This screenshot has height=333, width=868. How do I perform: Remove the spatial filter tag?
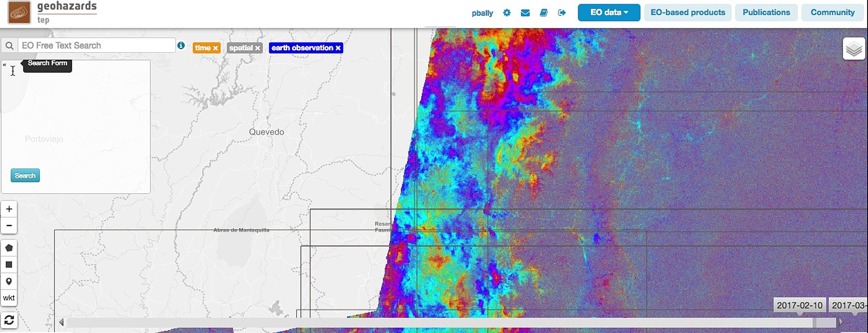258,48
